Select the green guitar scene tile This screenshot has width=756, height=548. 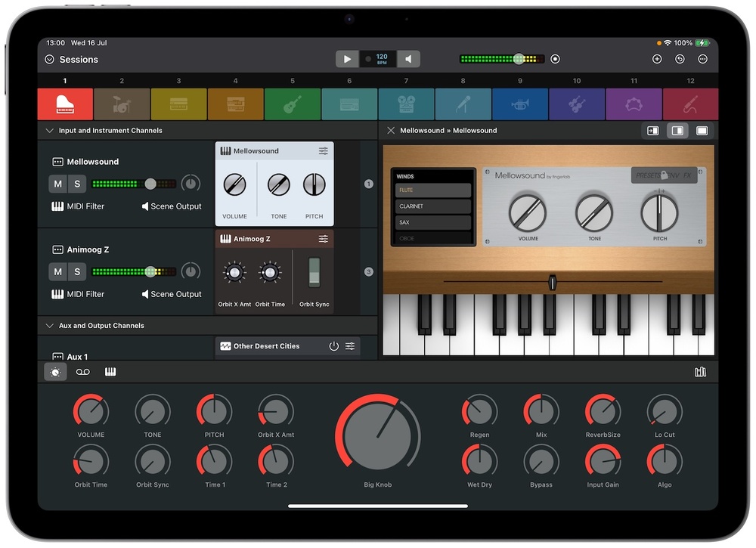tap(293, 104)
